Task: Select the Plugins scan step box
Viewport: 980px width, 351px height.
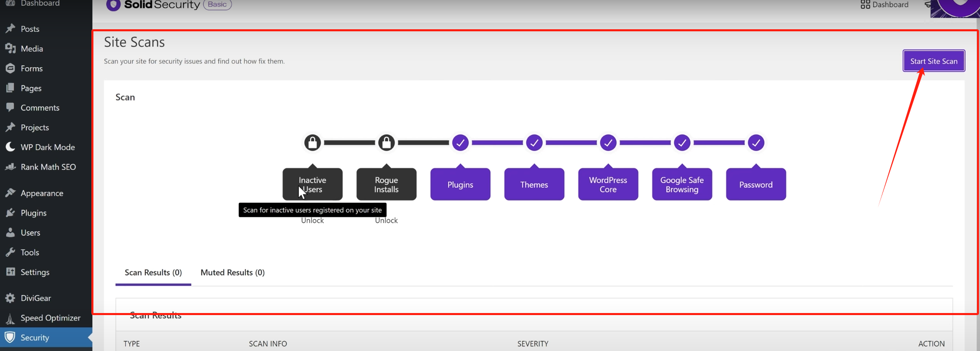Action: pyautogui.click(x=460, y=184)
